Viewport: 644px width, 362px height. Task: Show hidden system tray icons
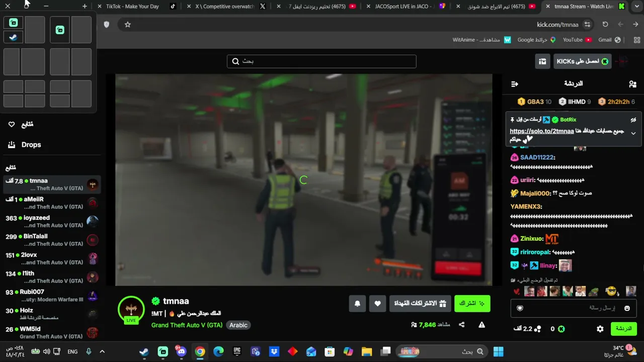click(x=102, y=351)
